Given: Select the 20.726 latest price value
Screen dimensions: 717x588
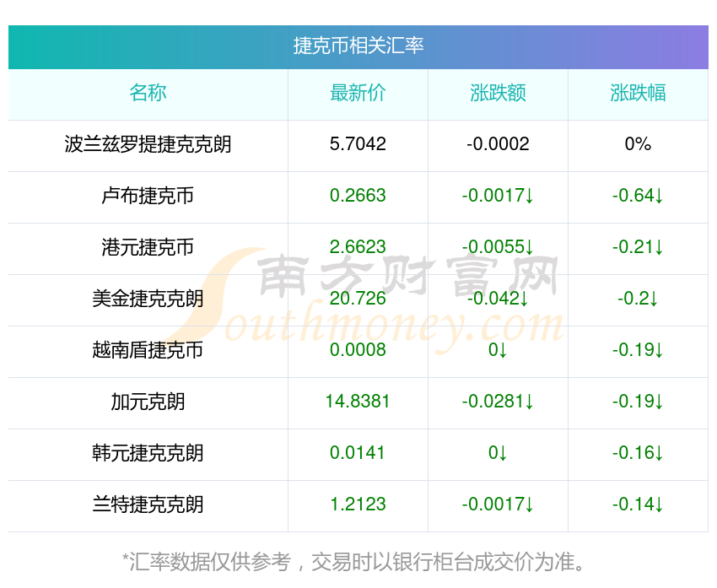Looking at the screenshot, I should [358, 299].
